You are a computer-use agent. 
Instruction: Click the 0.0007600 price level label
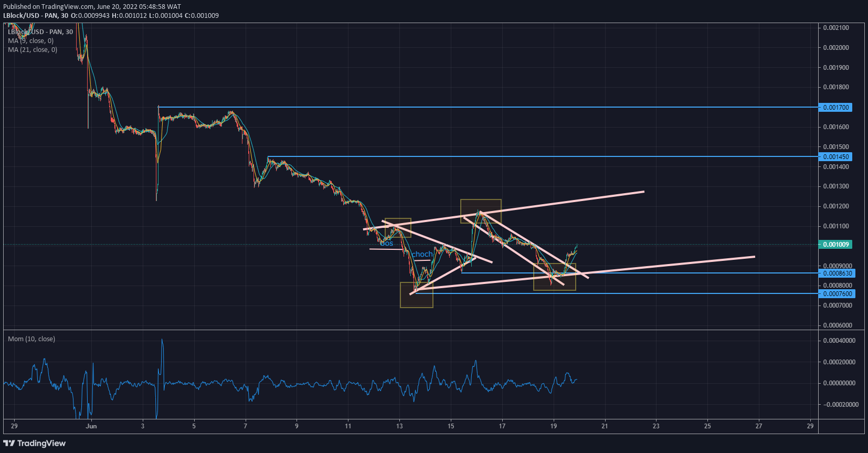tap(837, 293)
